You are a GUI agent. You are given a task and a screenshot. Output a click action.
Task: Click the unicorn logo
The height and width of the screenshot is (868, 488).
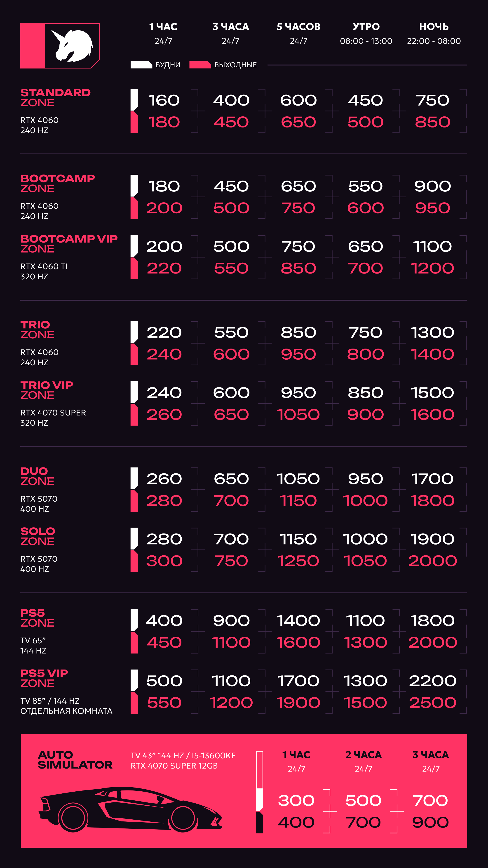(60, 46)
